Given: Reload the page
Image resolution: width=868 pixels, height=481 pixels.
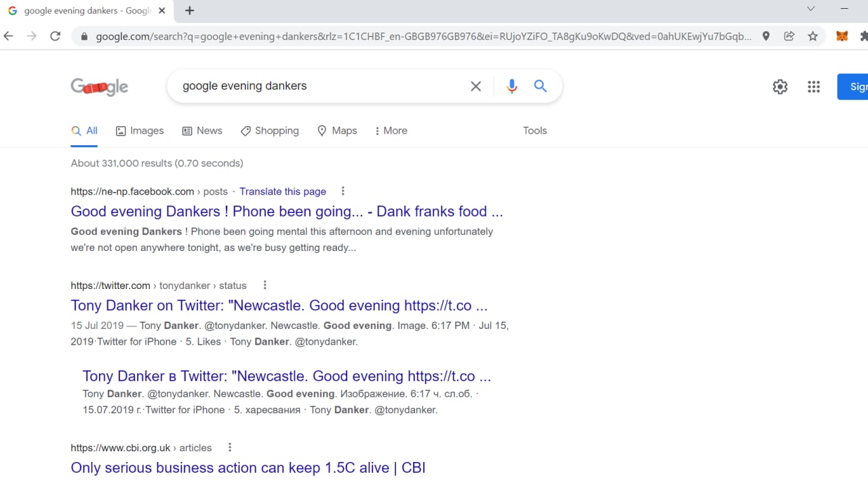Looking at the screenshot, I should click(56, 37).
